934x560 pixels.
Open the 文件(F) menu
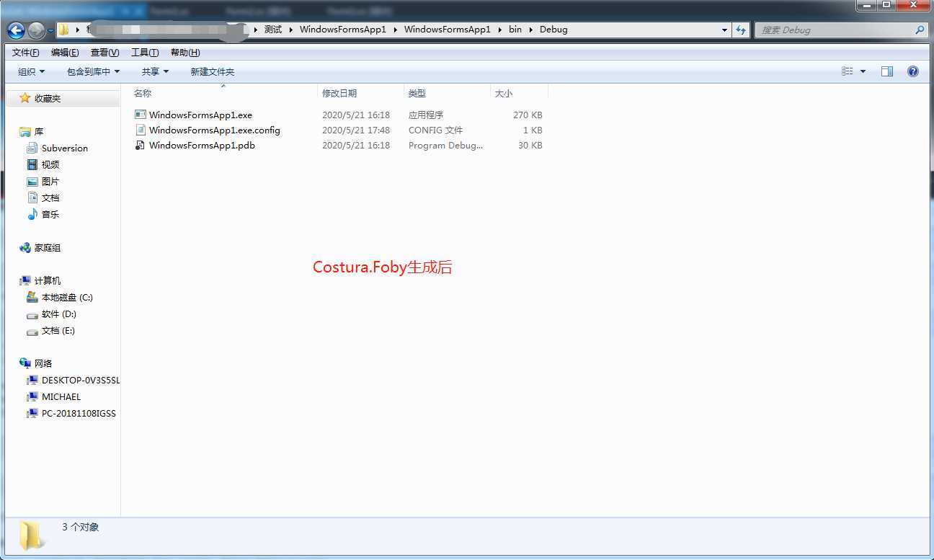[x=26, y=53]
